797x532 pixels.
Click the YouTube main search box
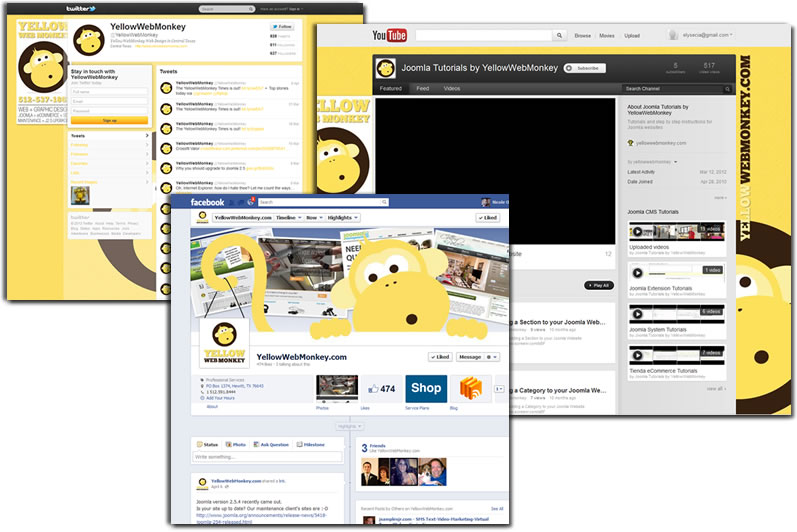[483, 36]
